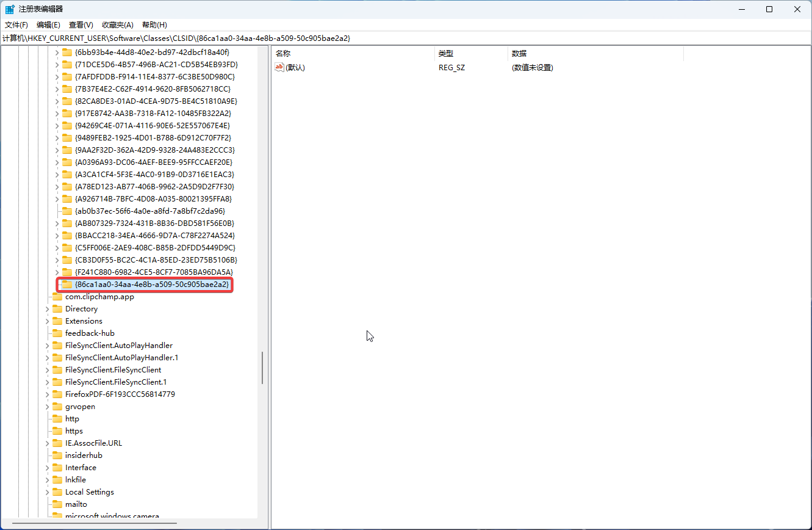Click folder icon next to feedback-hub
Image resolution: width=812 pixels, height=530 pixels.
click(57, 333)
